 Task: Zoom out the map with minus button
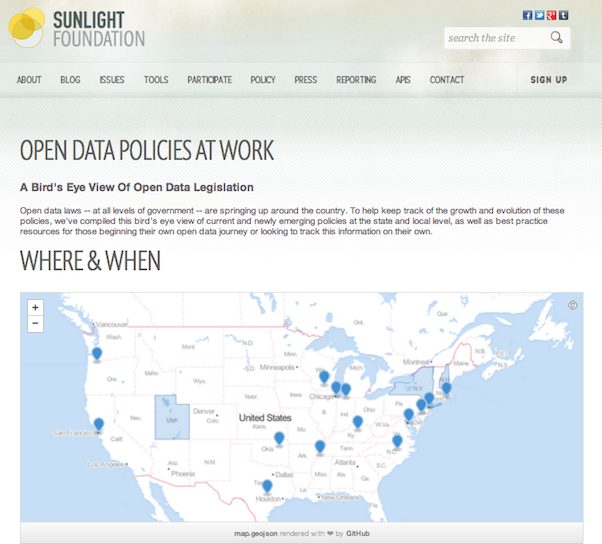35,324
